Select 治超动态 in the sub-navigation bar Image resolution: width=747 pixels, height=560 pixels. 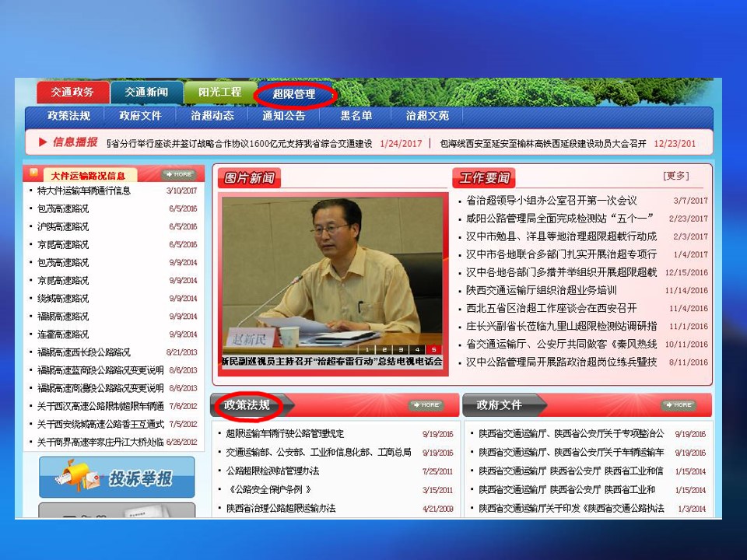tap(212, 116)
